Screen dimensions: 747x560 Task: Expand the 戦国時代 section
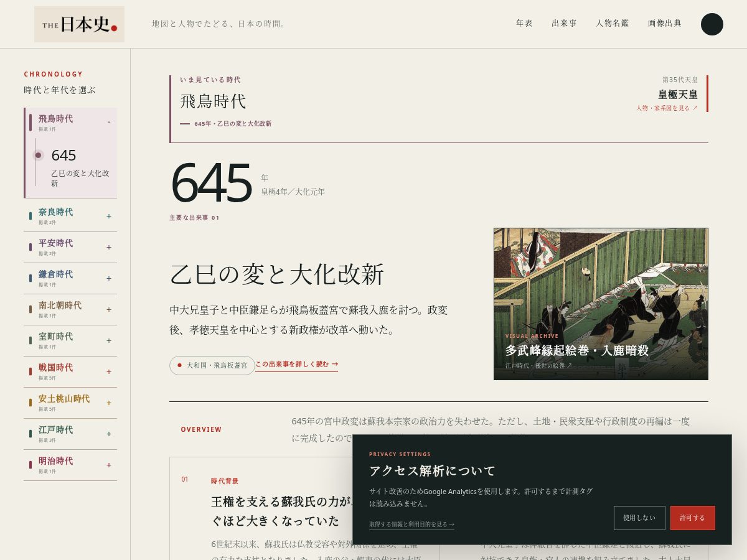coord(70,371)
